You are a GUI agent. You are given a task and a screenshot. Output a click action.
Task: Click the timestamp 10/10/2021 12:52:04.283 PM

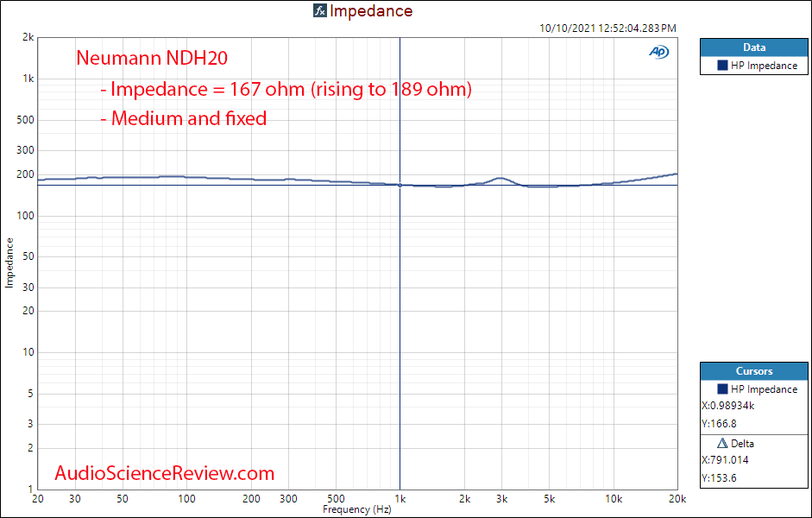607,28
